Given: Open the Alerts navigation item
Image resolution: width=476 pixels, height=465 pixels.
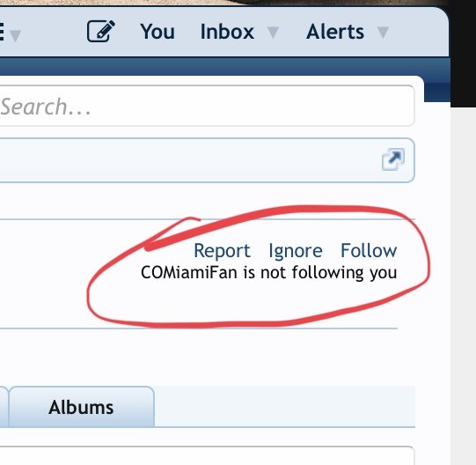Looking at the screenshot, I should [335, 32].
